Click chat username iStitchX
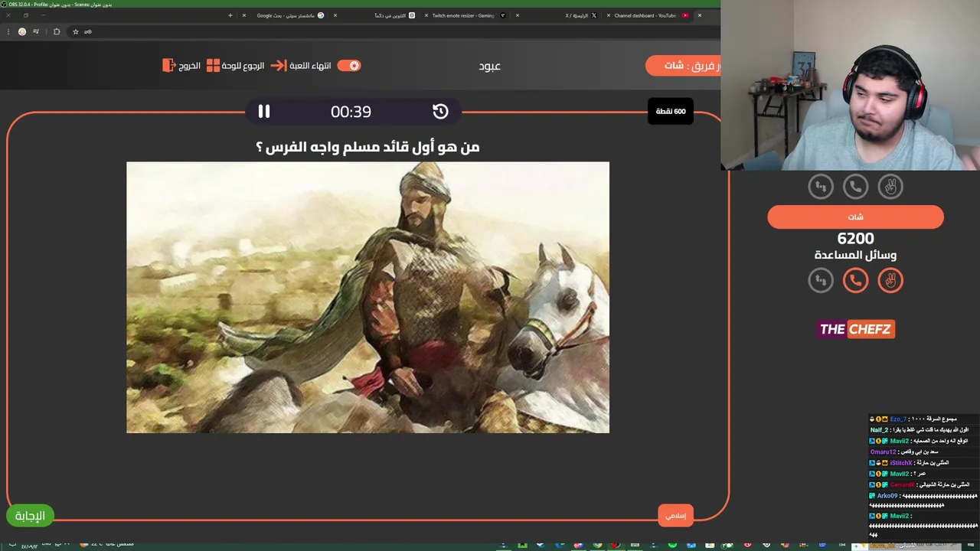Image resolution: width=980 pixels, height=551 pixels. tap(901, 463)
